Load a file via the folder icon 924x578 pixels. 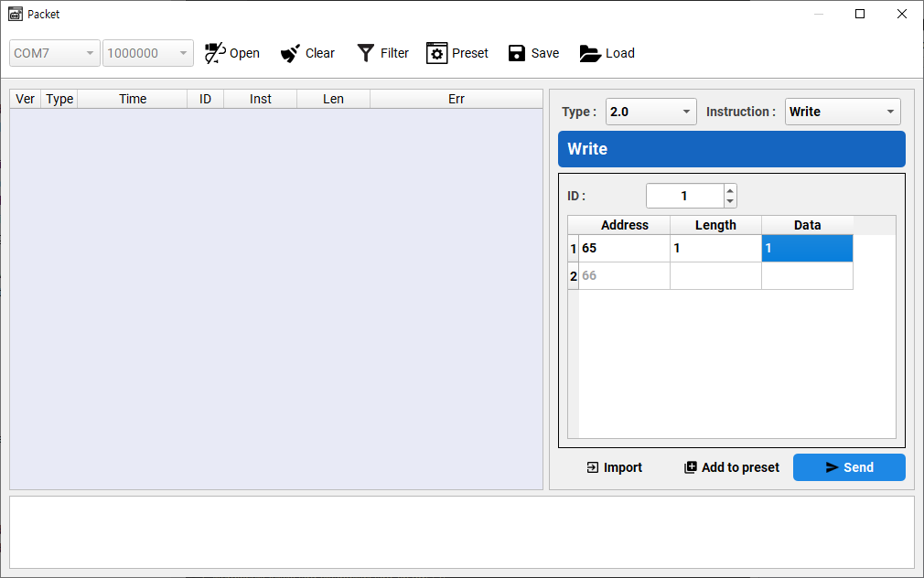[591, 53]
